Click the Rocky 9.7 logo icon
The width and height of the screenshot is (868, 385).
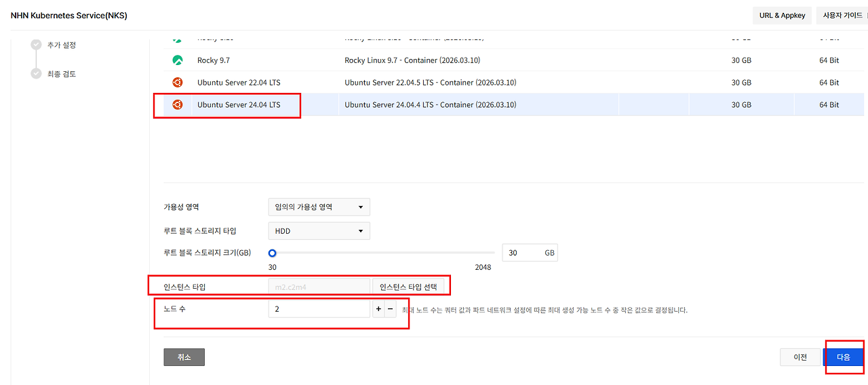coord(177,60)
